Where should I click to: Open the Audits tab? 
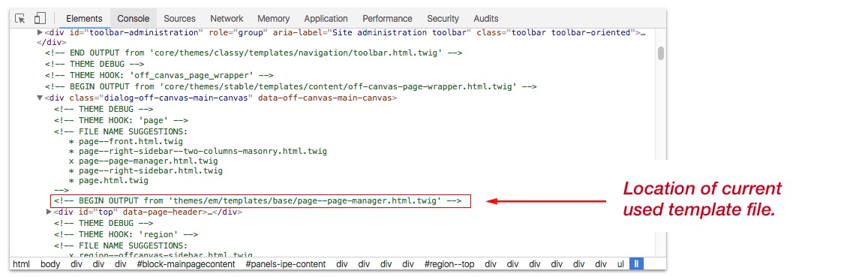click(486, 18)
